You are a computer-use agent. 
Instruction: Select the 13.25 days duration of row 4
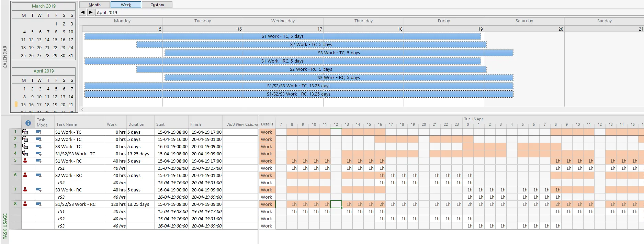(x=140, y=154)
